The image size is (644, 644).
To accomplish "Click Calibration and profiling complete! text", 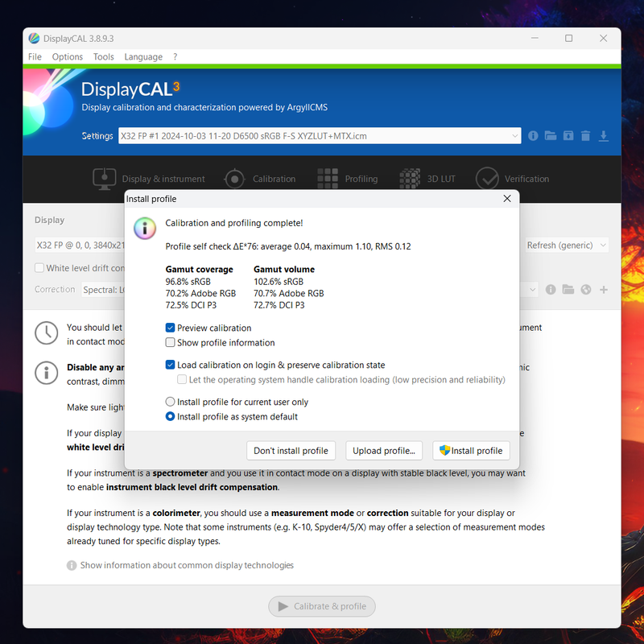I will pyautogui.click(x=234, y=223).
